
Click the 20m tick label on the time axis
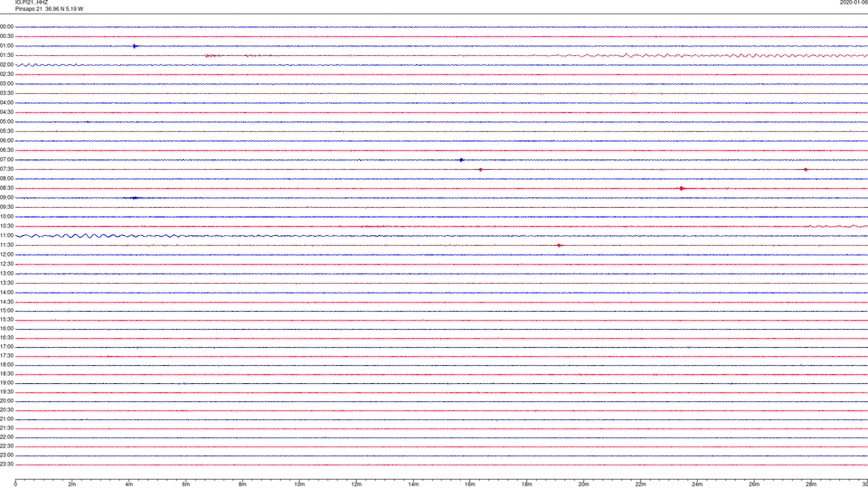point(583,484)
